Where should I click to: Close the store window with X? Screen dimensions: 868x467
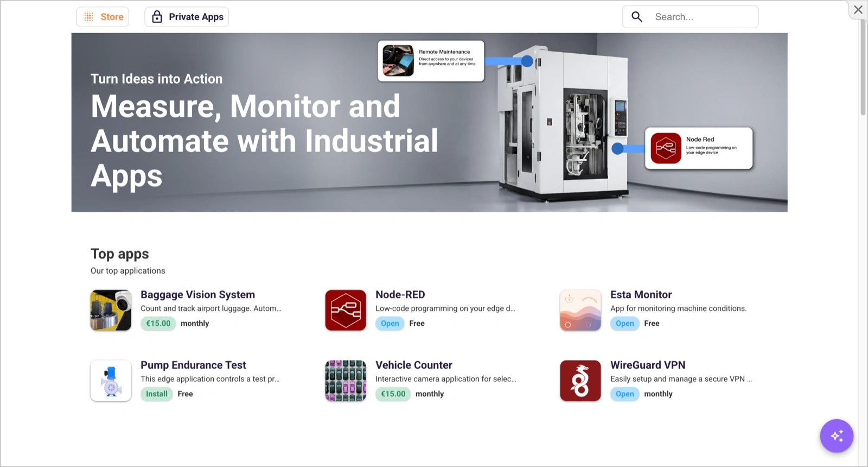858,10
